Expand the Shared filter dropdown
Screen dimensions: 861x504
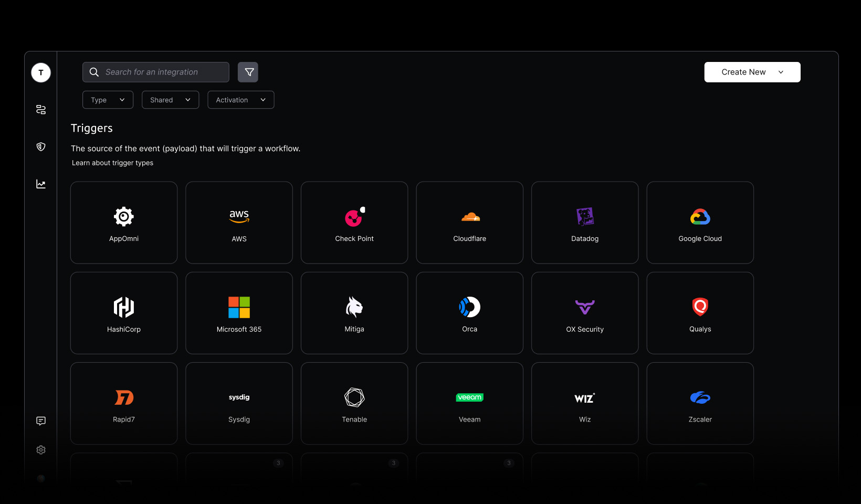[x=170, y=100]
